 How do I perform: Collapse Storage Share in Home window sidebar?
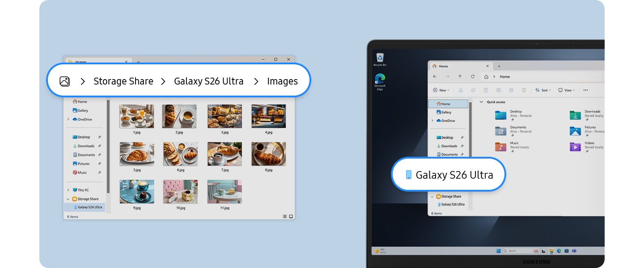point(432,197)
